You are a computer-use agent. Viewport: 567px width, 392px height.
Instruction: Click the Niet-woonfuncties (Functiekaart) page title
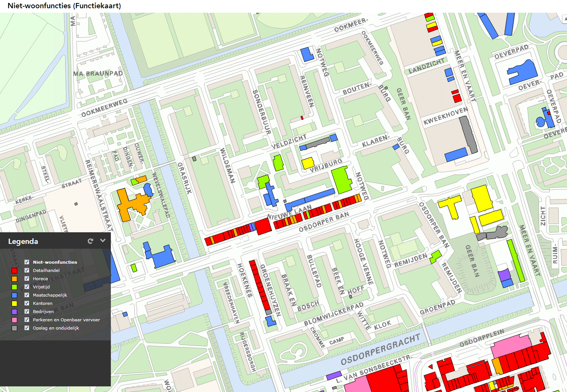click(x=64, y=6)
